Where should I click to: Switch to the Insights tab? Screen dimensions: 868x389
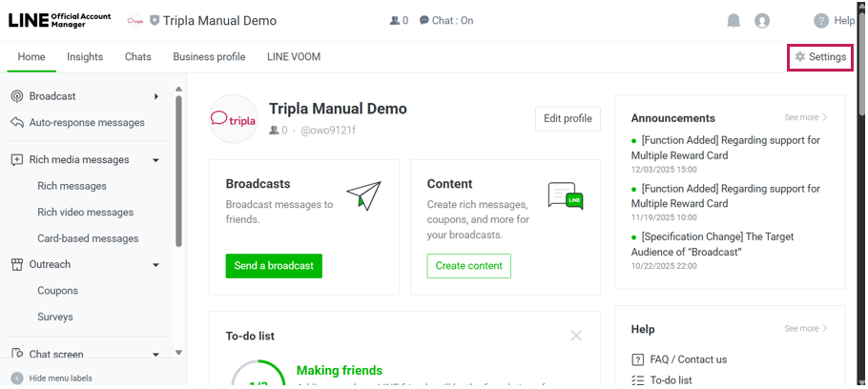click(x=85, y=57)
